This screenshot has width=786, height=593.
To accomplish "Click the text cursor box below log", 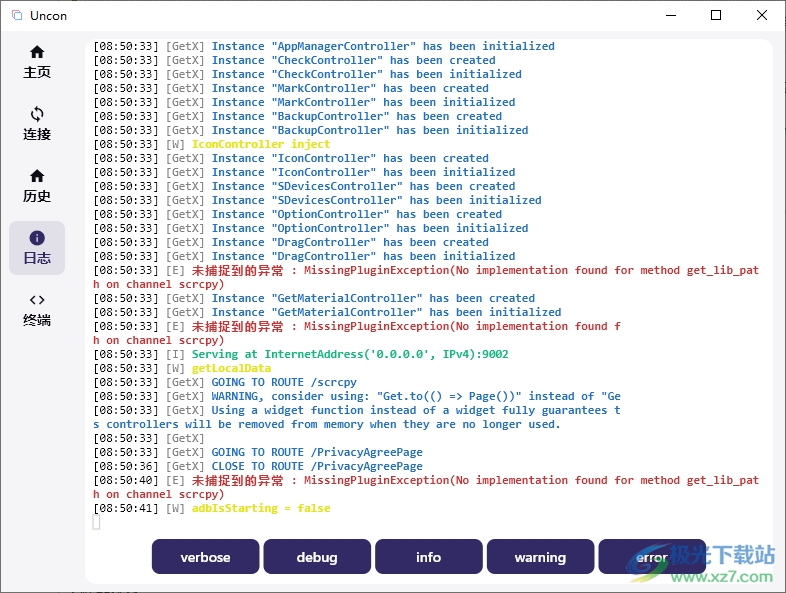I will (x=96, y=522).
